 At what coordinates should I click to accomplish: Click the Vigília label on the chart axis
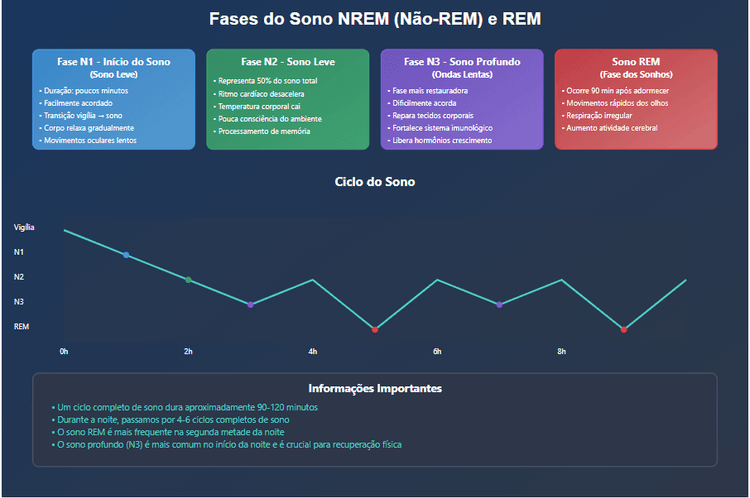[x=24, y=228]
